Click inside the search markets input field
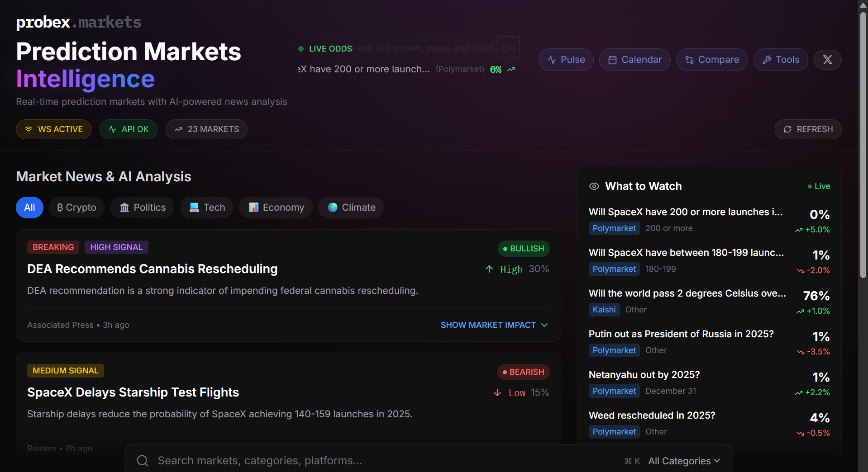 point(317,460)
